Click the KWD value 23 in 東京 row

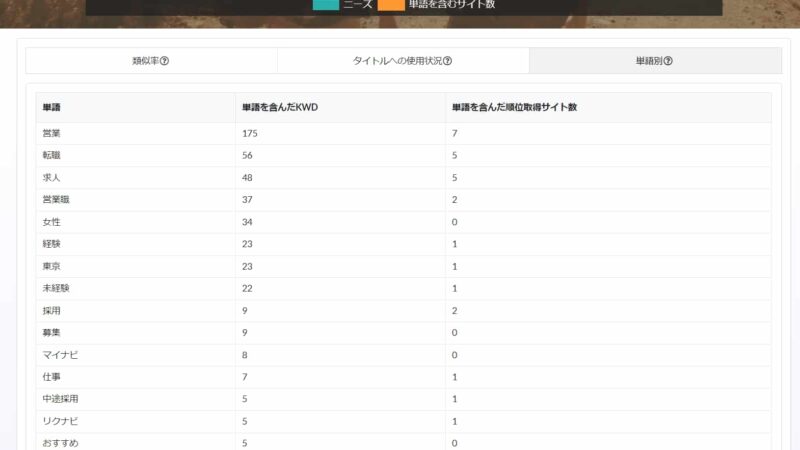(x=247, y=266)
